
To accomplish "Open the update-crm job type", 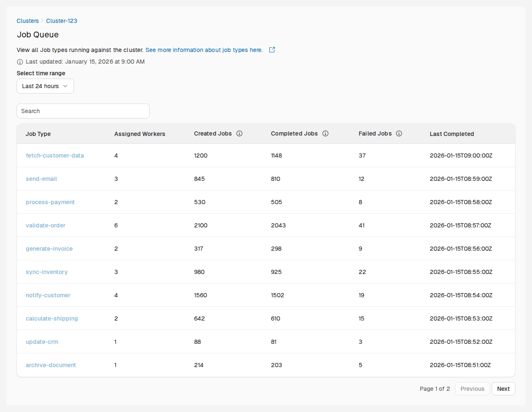I will coord(42,342).
